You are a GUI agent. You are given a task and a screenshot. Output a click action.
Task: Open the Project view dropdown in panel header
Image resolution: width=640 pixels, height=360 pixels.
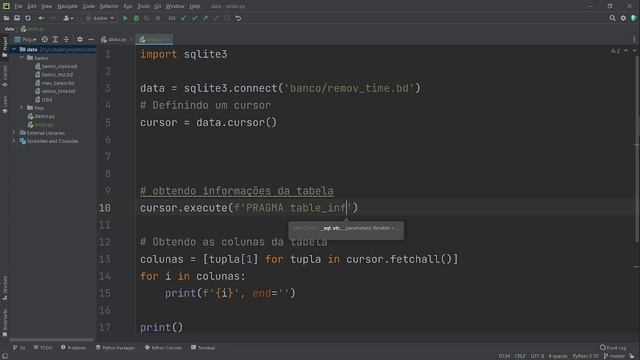click(x=25, y=39)
